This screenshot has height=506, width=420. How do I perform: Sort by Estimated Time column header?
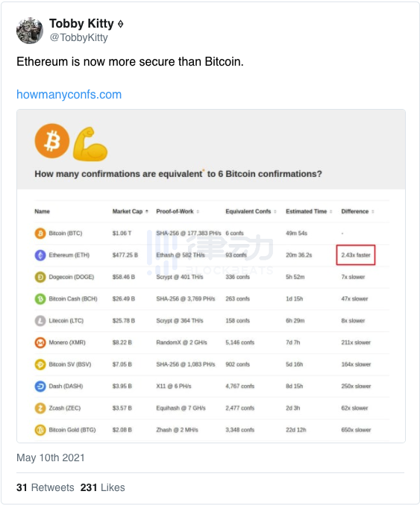[x=309, y=211]
